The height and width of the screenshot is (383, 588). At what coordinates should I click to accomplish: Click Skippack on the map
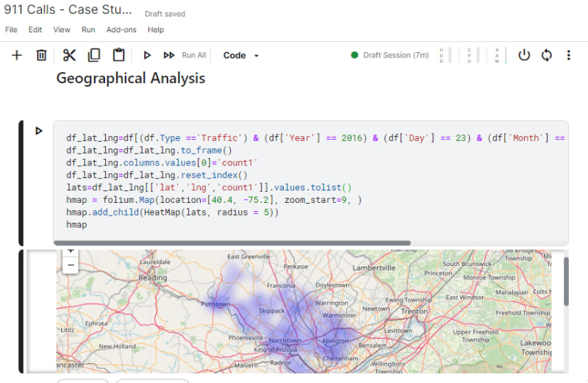click(271, 311)
